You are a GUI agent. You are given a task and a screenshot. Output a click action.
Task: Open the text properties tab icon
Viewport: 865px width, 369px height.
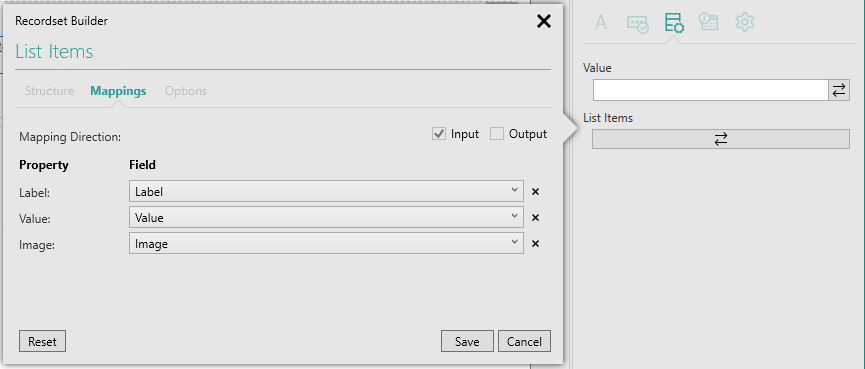tap(601, 23)
